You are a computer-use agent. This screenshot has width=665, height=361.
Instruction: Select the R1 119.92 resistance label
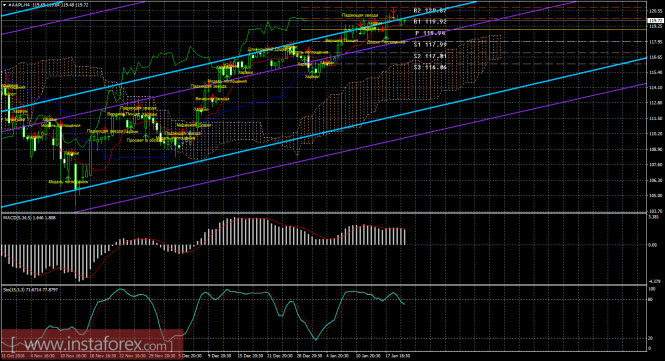430,21
